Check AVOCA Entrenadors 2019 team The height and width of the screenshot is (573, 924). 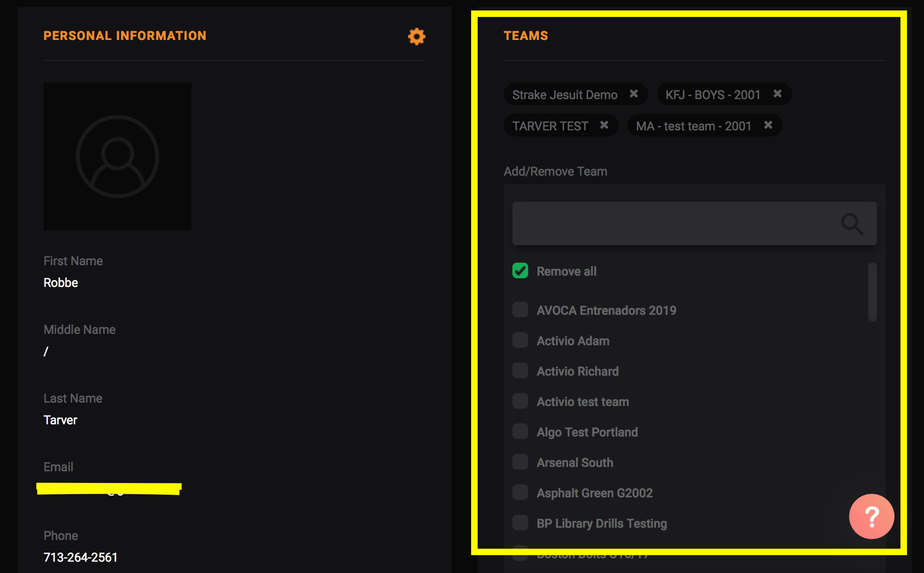[x=520, y=310]
